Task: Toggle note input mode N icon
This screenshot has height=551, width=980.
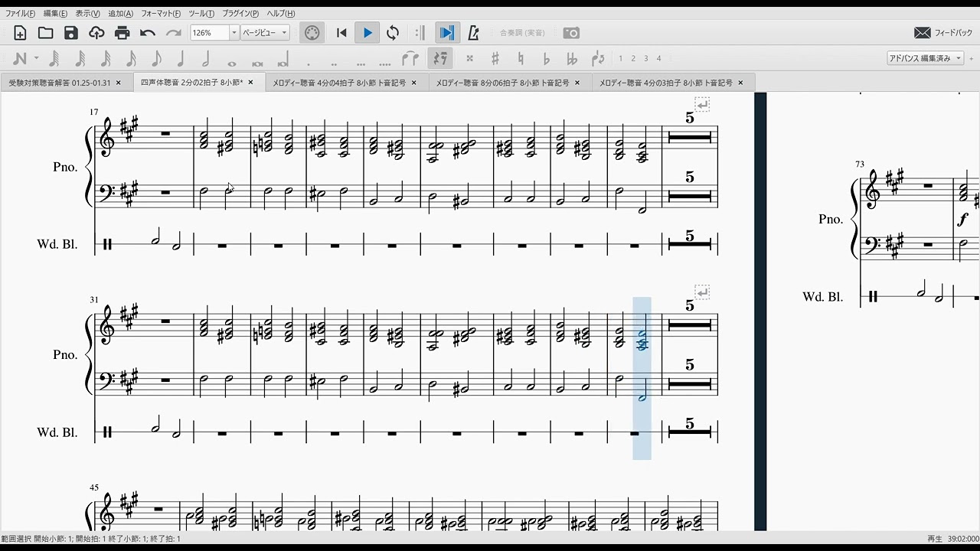Action: [x=20, y=58]
